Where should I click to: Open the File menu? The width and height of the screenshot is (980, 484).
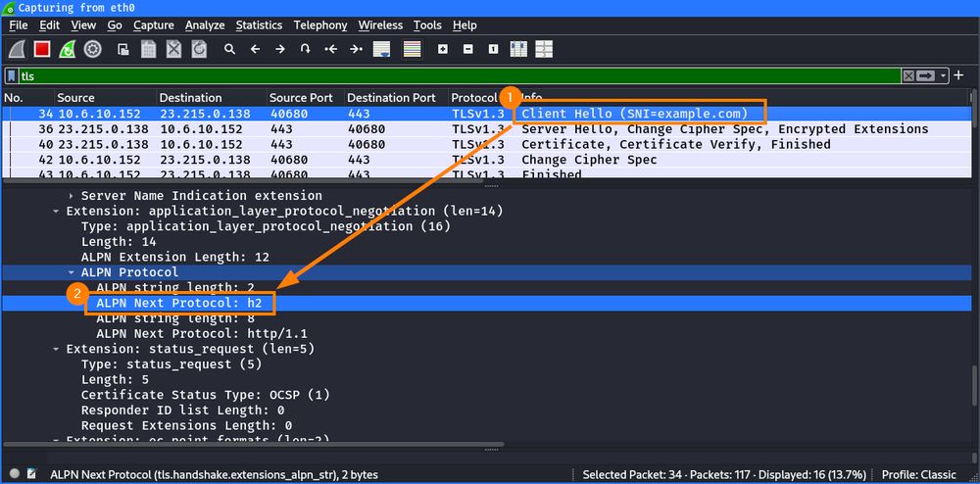(18, 24)
